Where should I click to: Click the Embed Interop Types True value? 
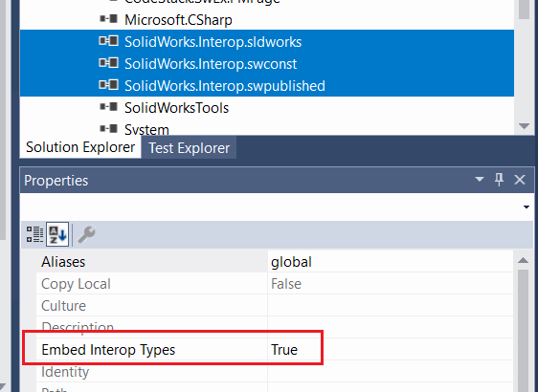(x=284, y=350)
